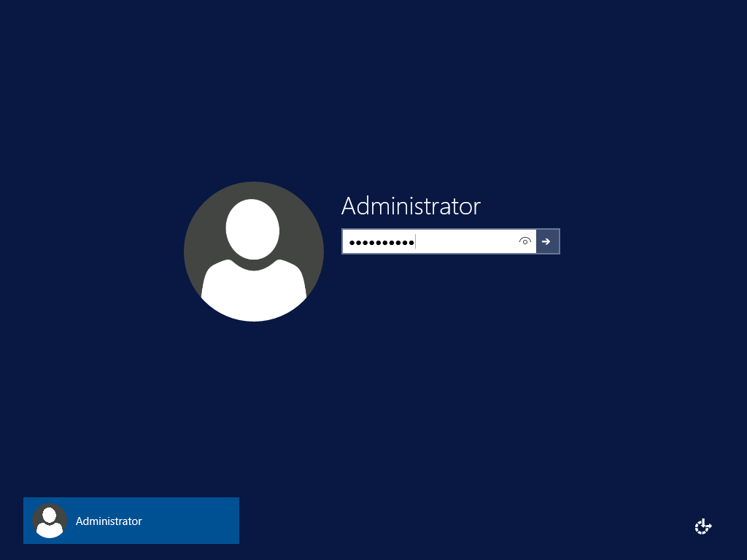747x560 pixels.
Task: Reveal the typed password with the eye icon
Action: [x=525, y=241]
